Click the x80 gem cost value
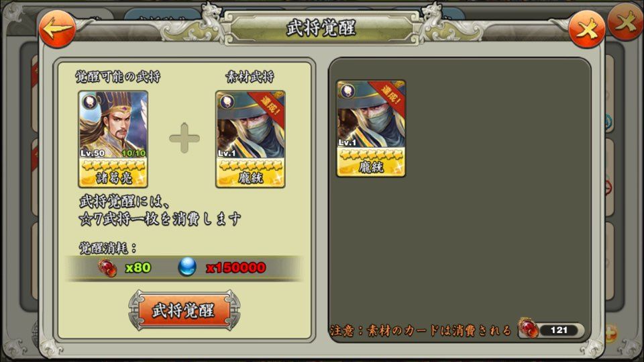The image size is (644, 362). coord(138,267)
